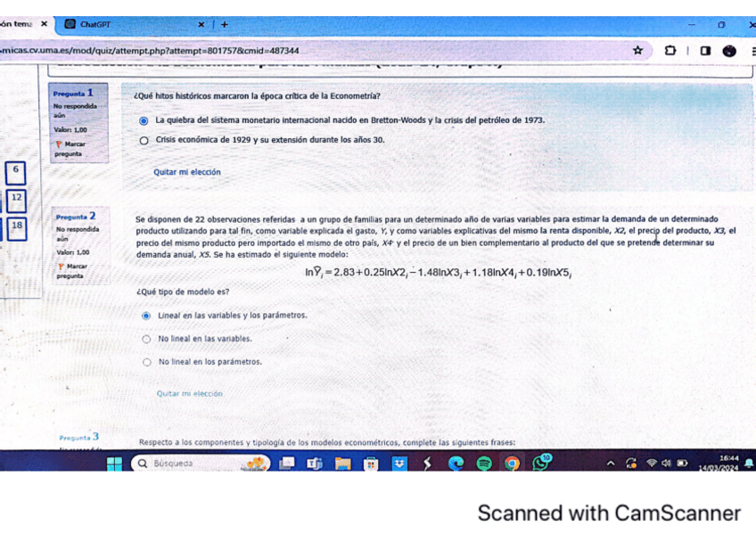This screenshot has height=534, width=756.
Task: Bookmark this page with the star icon
Action: point(637,50)
